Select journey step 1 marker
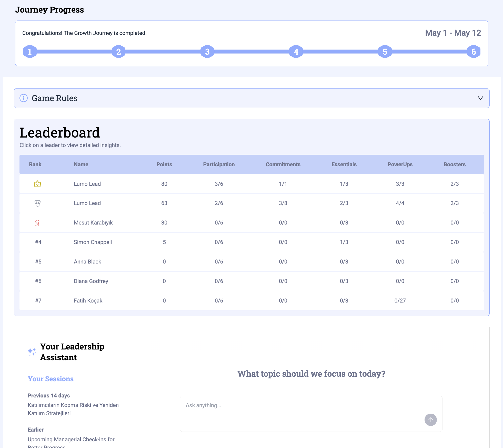Screen dimensions: 503x448 click(x=30, y=52)
